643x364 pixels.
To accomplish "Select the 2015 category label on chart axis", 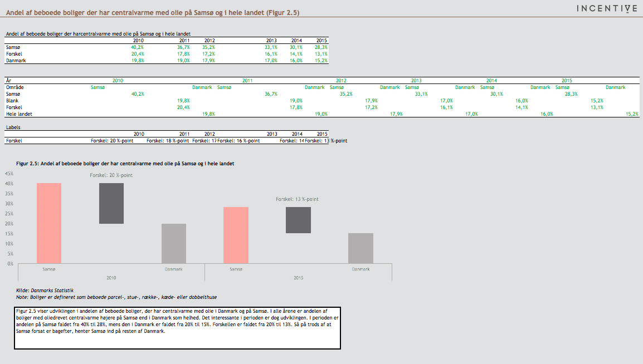I will tap(298, 277).
